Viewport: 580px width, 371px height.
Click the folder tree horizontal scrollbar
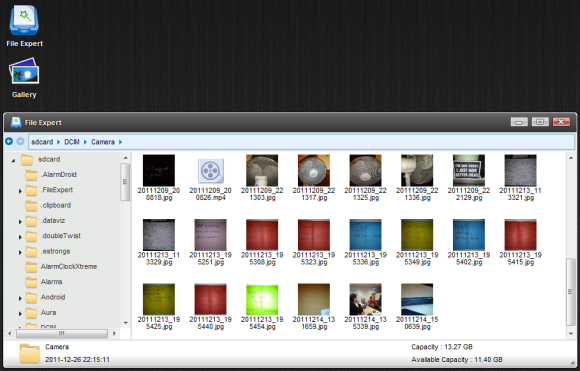click(62, 334)
